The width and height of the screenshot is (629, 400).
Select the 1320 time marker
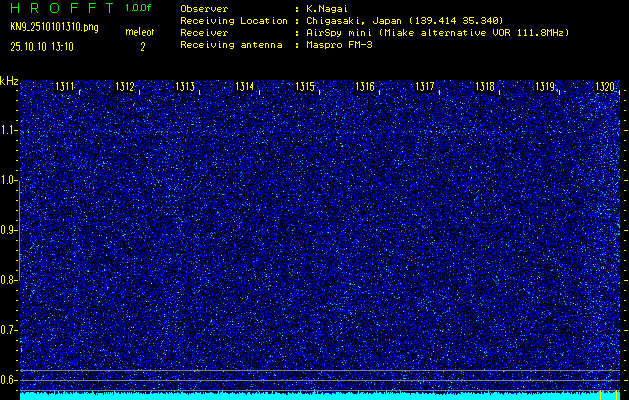605,88
